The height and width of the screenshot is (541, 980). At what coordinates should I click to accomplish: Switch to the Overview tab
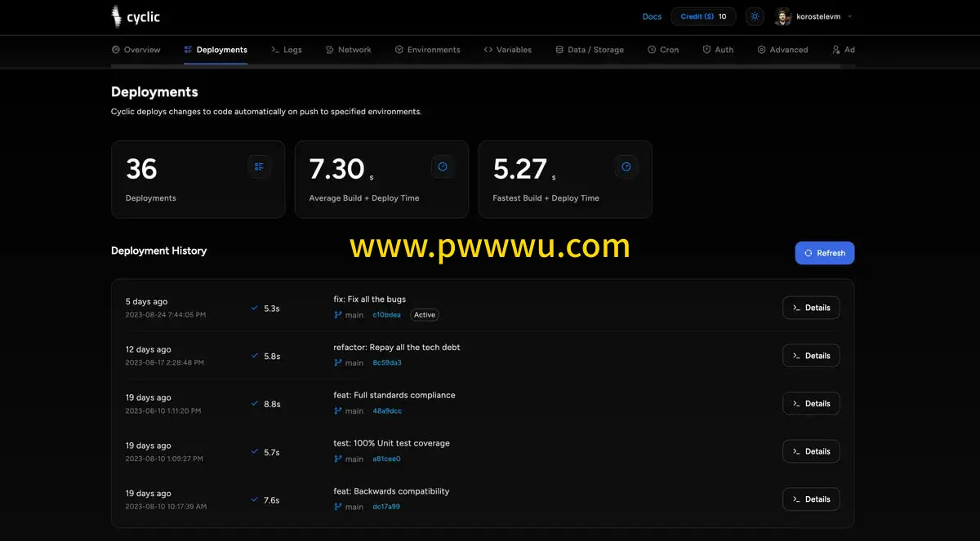(x=136, y=50)
